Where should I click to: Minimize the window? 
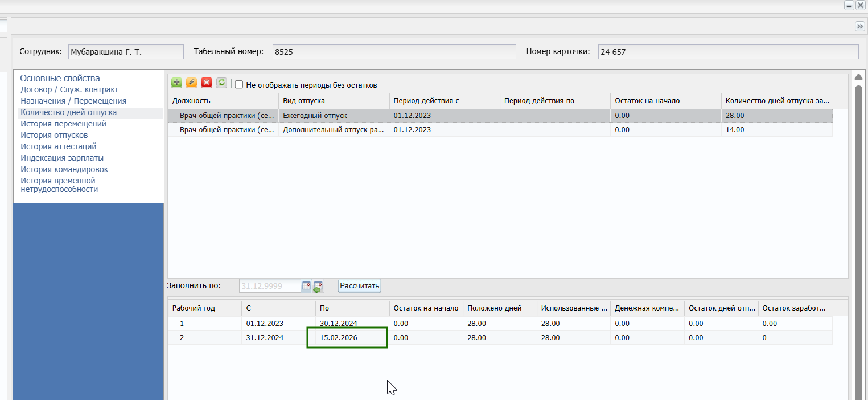coord(849,5)
